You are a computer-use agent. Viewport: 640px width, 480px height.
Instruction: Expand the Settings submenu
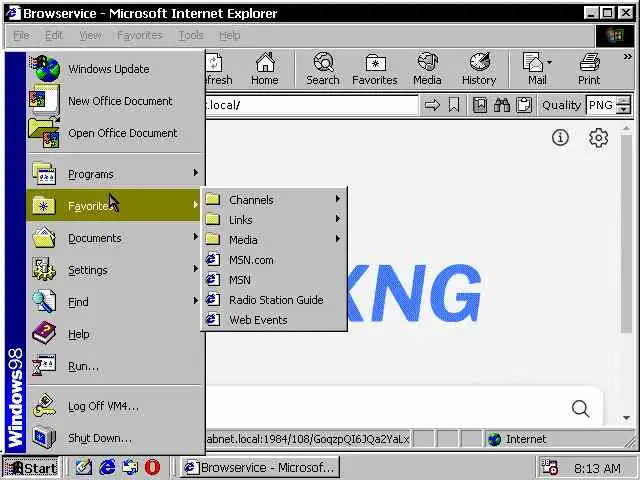point(115,270)
